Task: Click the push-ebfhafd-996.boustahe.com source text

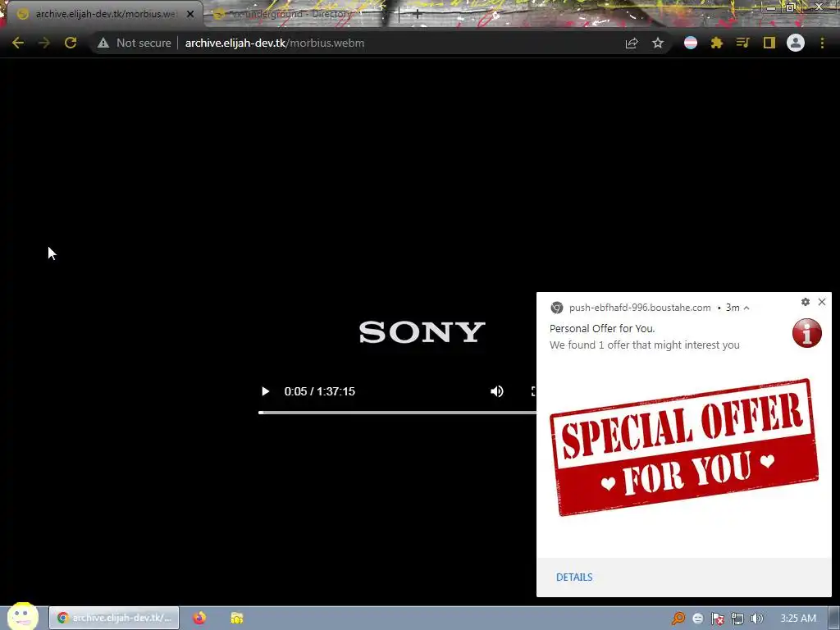Action: [x=640, y=308]
